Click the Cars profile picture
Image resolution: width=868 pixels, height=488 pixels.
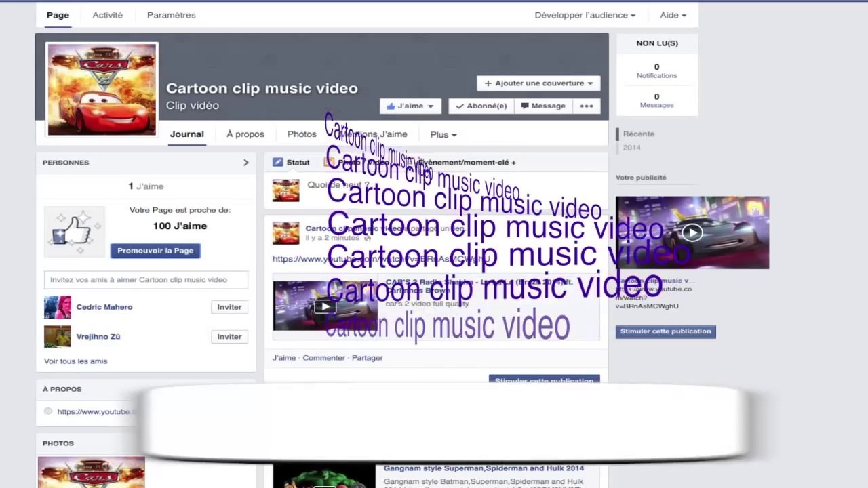[x=102, y=89]
